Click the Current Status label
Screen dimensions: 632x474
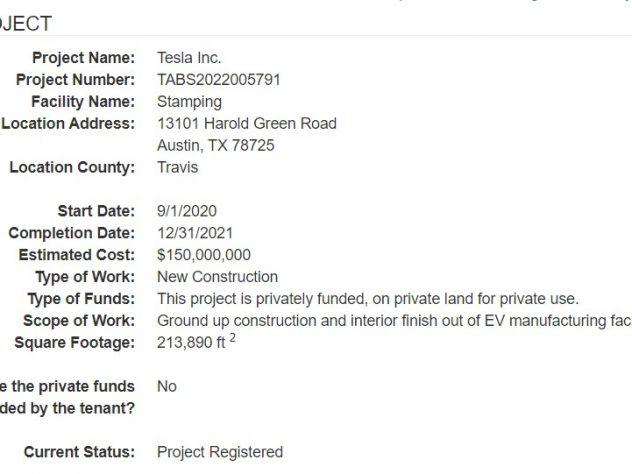coord(79,452)
